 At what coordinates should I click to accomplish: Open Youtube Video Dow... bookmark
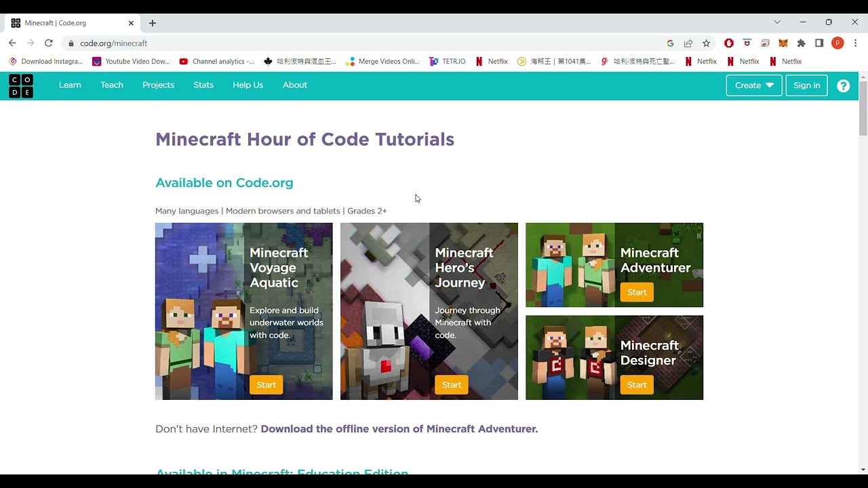click(x=131, y=61)
